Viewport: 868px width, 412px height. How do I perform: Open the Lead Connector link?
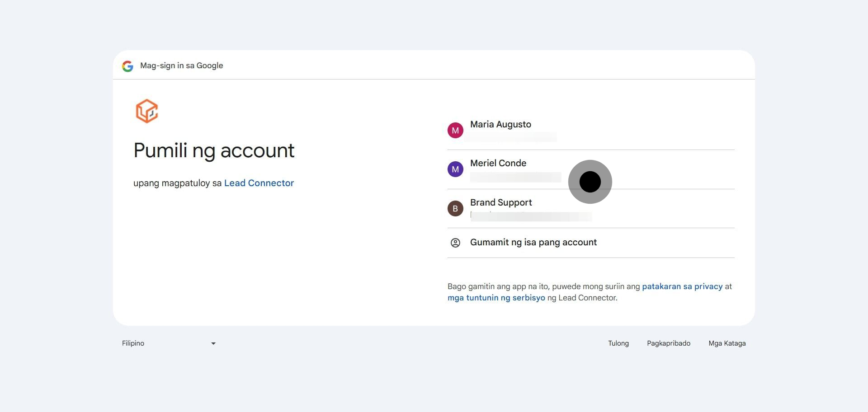pos(259,183)
